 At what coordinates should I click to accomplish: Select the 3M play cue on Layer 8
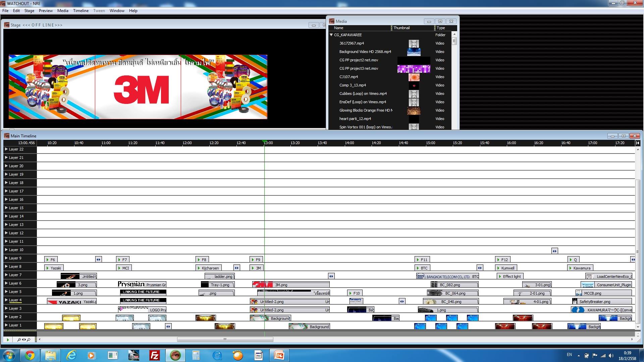click(257, 268)
